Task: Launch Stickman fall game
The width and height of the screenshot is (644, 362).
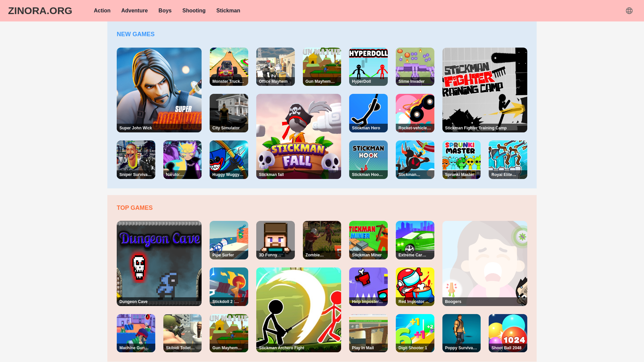Action: click(x=299, y=136)
